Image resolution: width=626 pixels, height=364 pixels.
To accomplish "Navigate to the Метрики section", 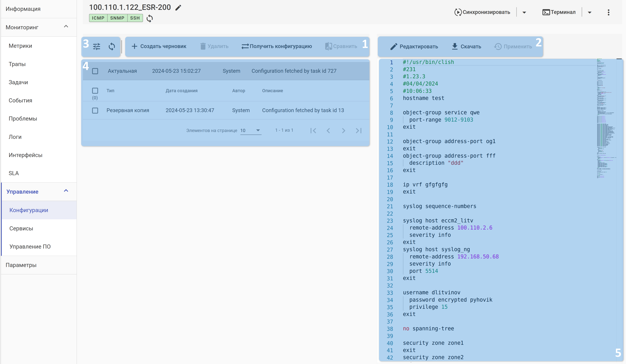I will (x=20, y=46).
